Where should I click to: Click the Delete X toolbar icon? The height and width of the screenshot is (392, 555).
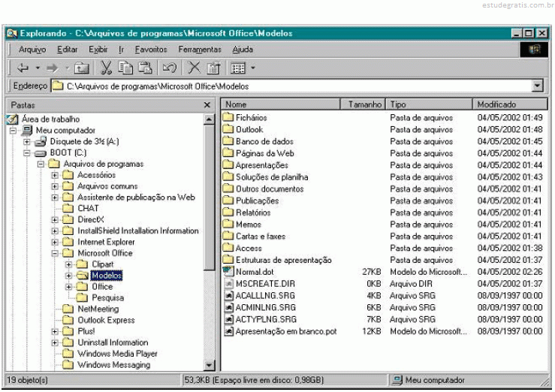click(194, 68)
